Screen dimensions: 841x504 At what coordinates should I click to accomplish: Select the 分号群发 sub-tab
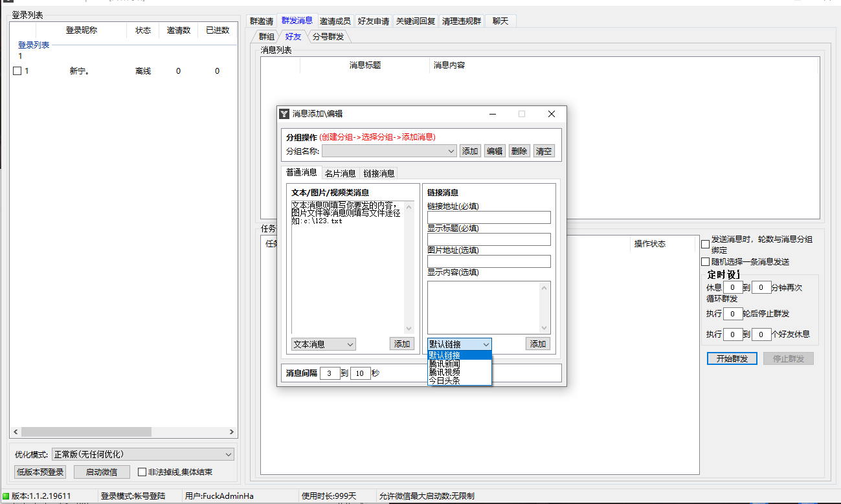tap(328, 37)
